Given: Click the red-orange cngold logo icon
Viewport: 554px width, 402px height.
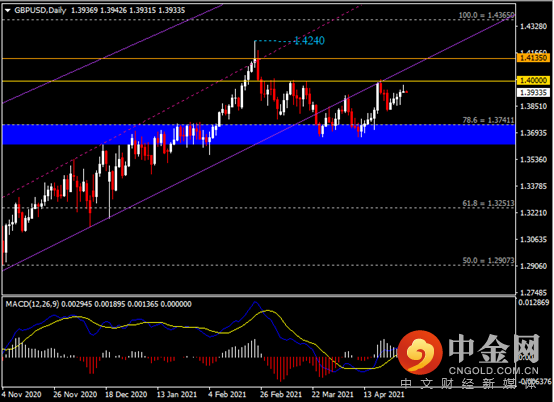Looking at the screenshot, I should 420,352.
